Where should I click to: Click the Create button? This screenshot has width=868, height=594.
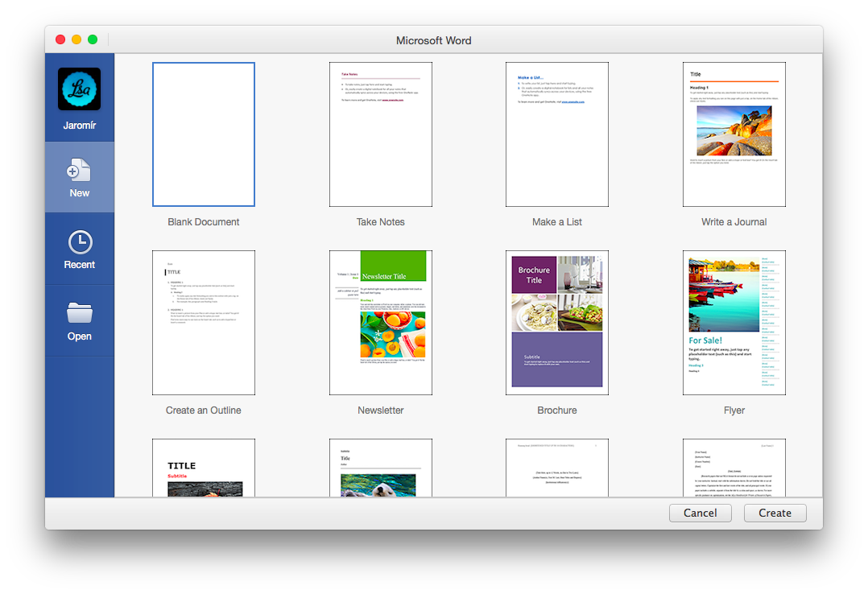point(775,513)
